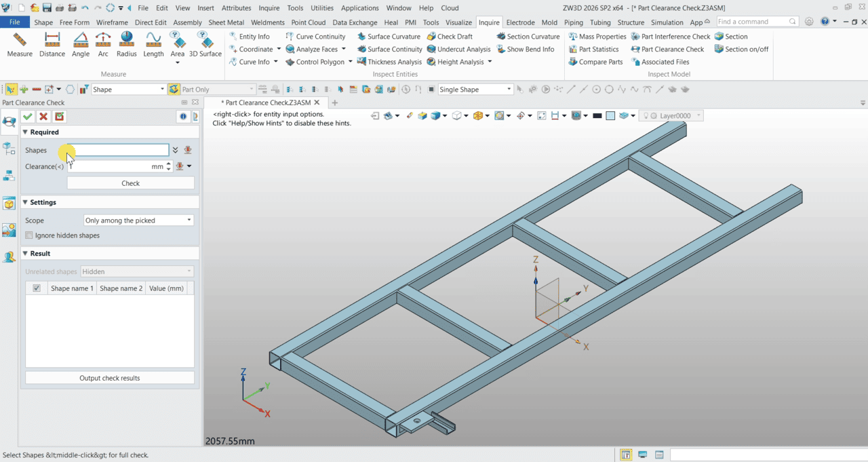
Task: Select the Radius measure tool
Action: 126,45
